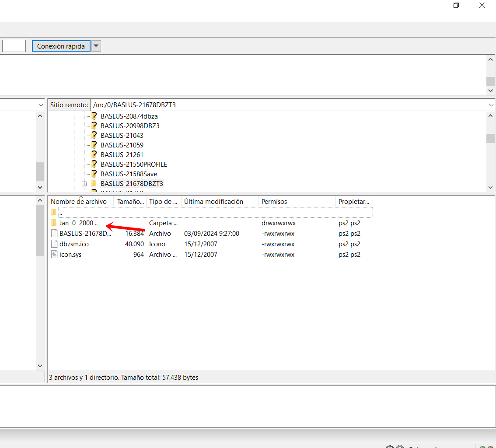Screen dimensions: 496x448
Task: Click the question mark icon for BASLUS-20874dbza
Action: (x=94, y=116)
